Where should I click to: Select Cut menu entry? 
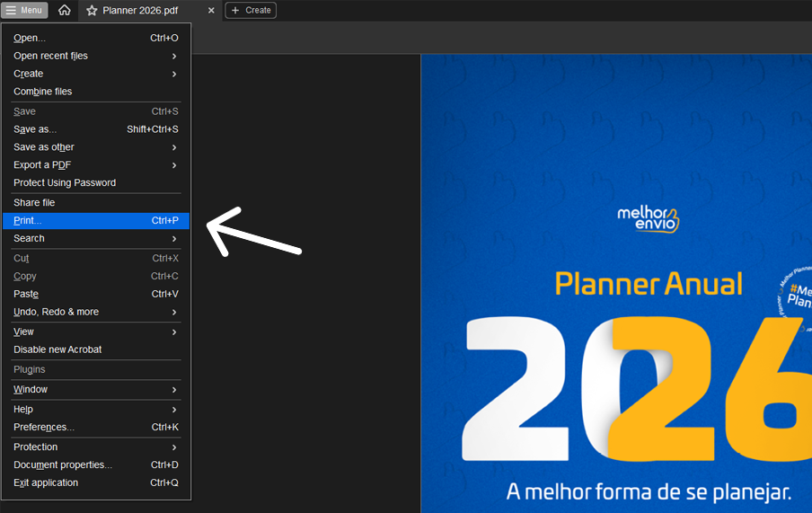tap(96, 258)
